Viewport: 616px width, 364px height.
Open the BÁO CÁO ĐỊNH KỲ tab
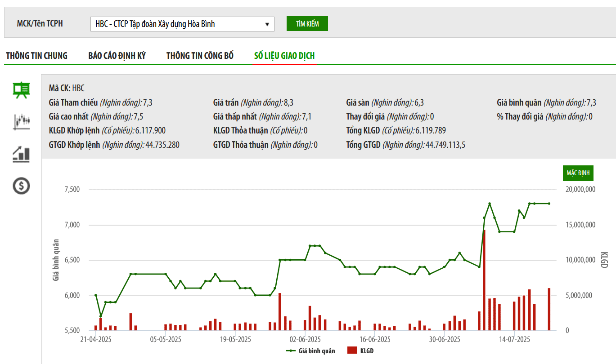pyautogui.click(x=117, y=56)
